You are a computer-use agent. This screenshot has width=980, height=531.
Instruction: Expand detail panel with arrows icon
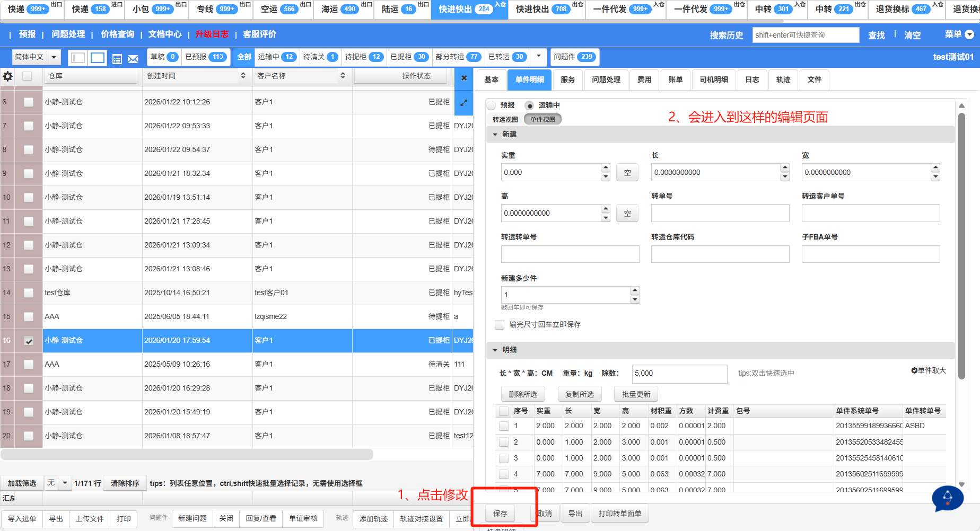464,103
